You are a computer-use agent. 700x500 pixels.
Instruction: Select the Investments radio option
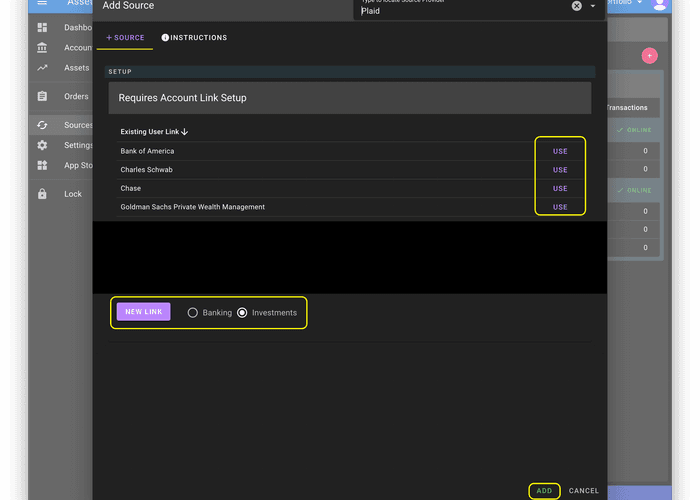242,313
